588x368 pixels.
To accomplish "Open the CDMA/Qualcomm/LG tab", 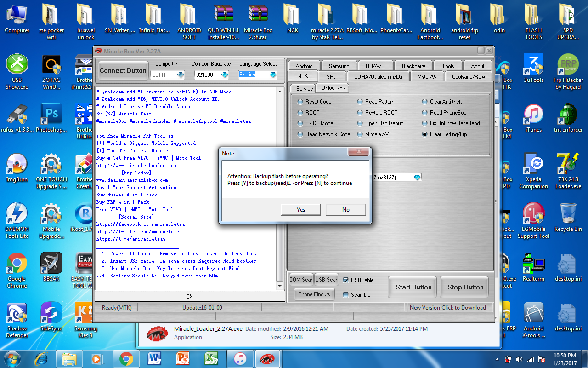I will click(378, 76).
